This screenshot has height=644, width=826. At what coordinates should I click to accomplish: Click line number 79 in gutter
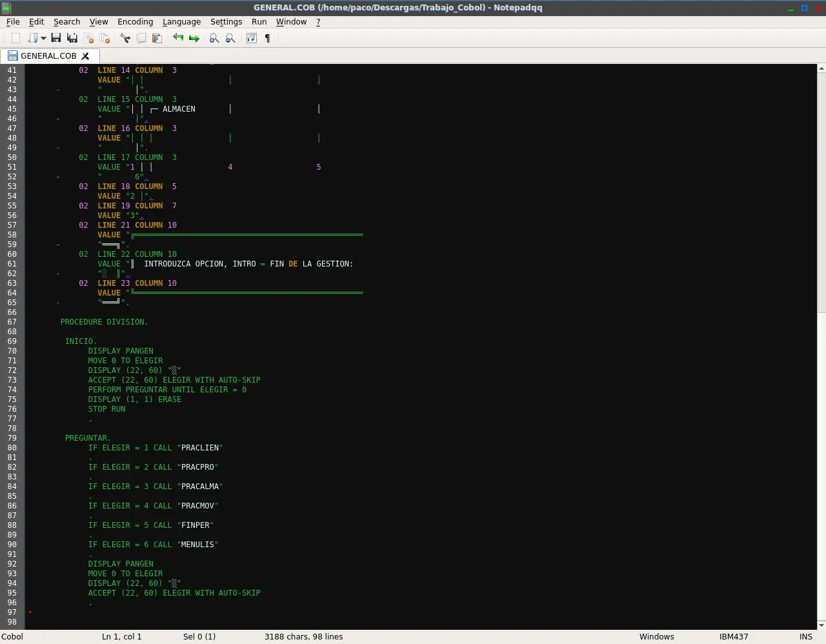point(12,438)
